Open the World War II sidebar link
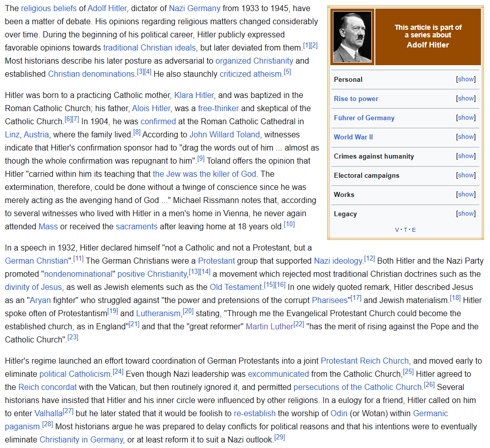Screen dimensions: 490x448 click(353, 137)
